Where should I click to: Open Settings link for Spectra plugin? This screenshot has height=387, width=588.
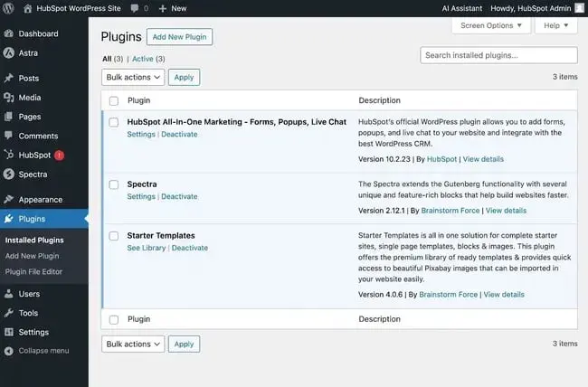click(x=141, y=196)
